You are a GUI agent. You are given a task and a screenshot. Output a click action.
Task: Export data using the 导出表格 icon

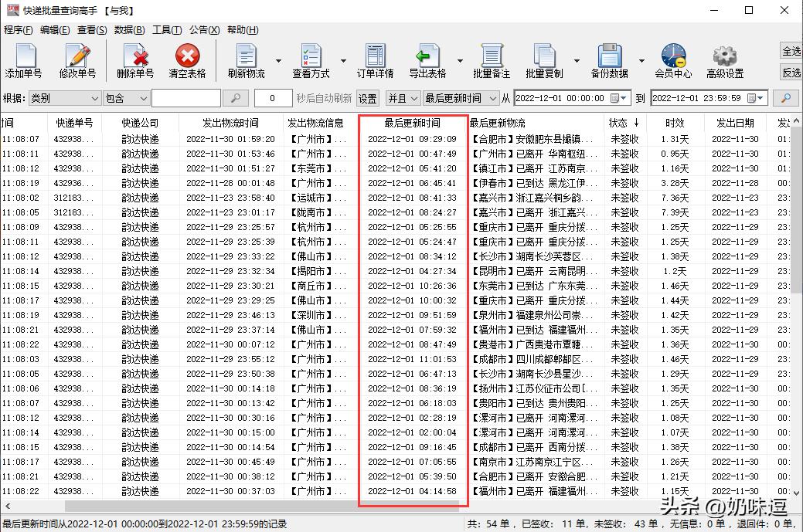tap(429, 60)
